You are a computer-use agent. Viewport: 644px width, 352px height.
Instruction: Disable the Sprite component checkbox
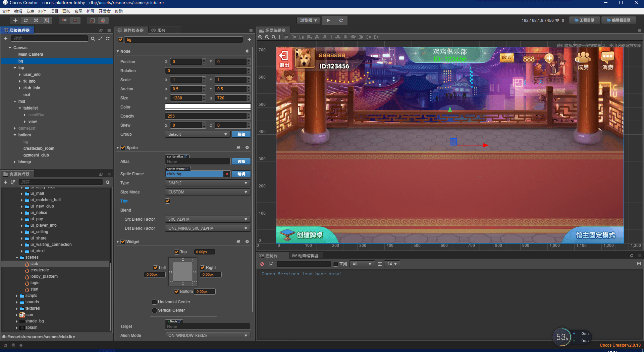coord(123,148)
